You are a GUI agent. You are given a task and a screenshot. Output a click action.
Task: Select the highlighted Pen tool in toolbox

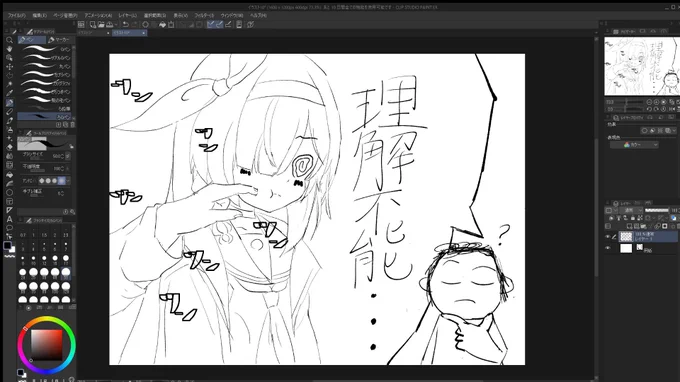pyautogui.click(x=9, y=103)
